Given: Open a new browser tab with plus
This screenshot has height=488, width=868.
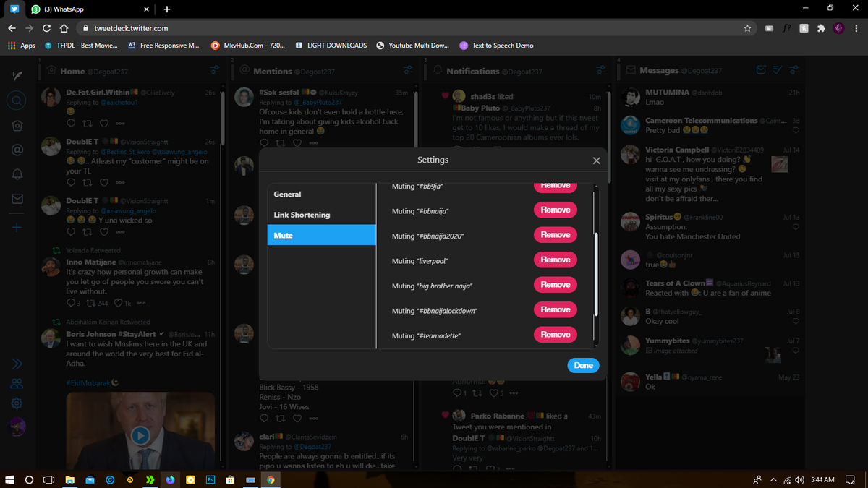Looking at the screenshot, I should pos(167,9).
